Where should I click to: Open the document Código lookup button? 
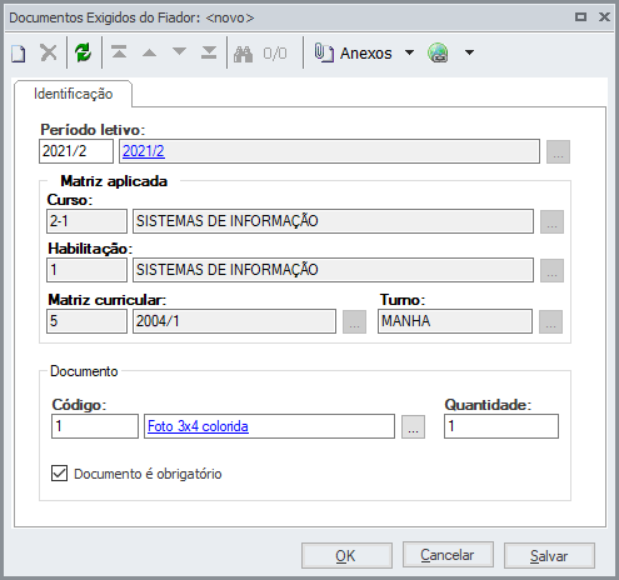click(414, 427)
